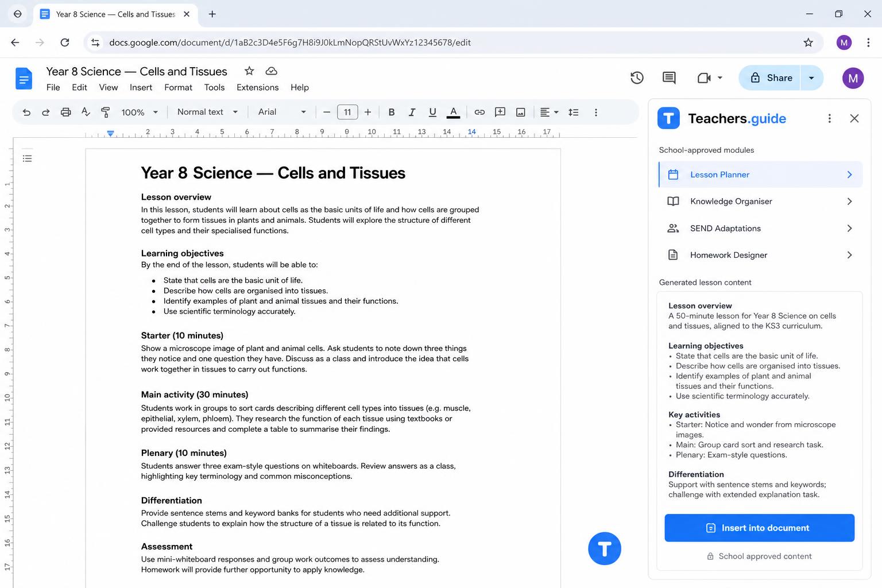Insert a hyperlink from toolbar

479,113
